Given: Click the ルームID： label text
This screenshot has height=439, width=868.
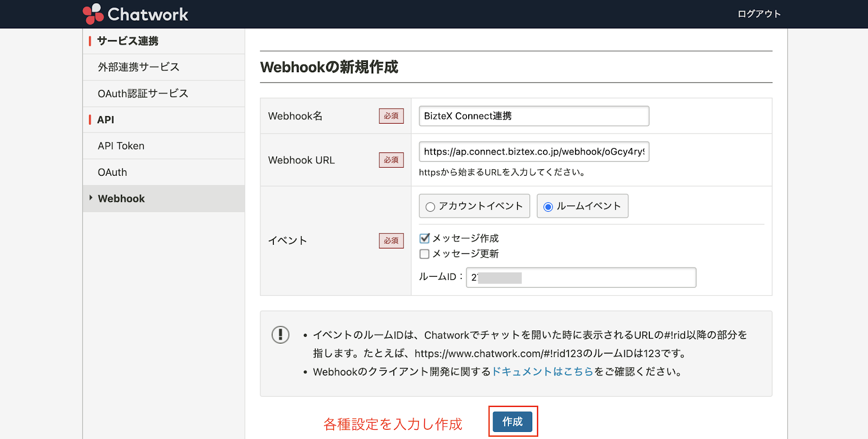Looking at the screenshot, I should pos(441,277).
